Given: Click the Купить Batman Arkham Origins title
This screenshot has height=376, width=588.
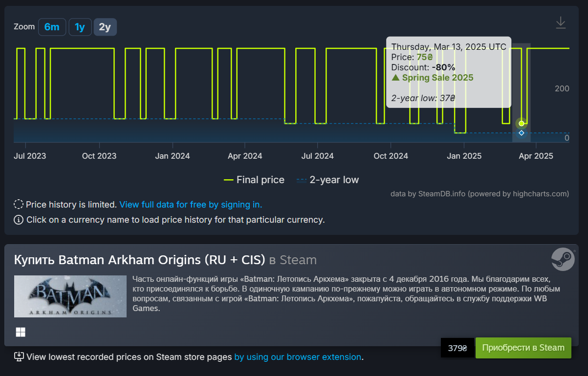Looking at the screenshot, I should (x=165, y=260).
